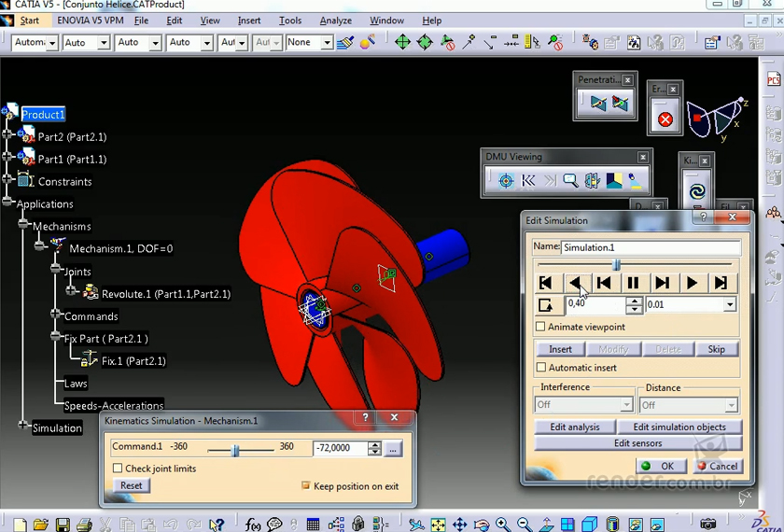Expand the Part2 (Part2.1) tree node

pos(8,136)
